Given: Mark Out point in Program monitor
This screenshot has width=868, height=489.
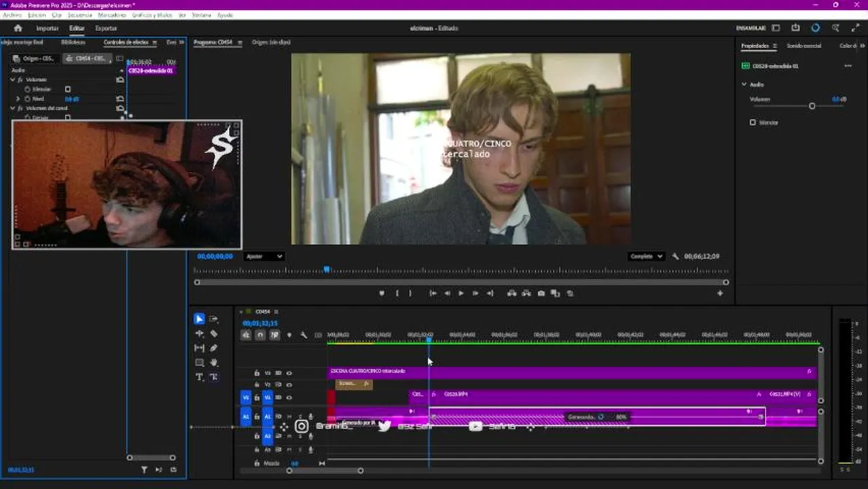Looking at the screenshot, I should [410, 293].
